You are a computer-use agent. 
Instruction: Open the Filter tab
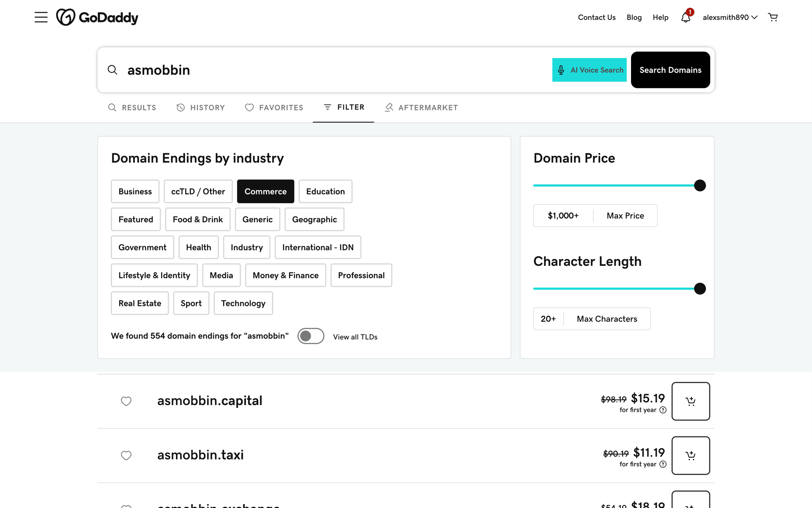tap(343, 108)
